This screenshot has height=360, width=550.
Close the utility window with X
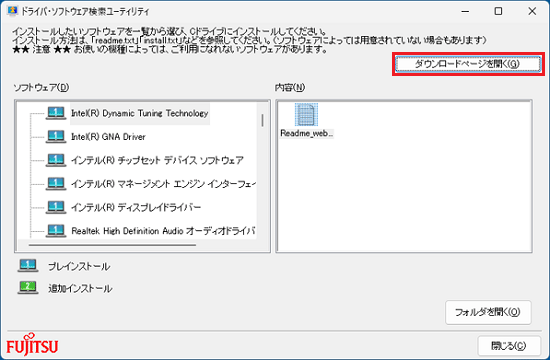(532, 11)
